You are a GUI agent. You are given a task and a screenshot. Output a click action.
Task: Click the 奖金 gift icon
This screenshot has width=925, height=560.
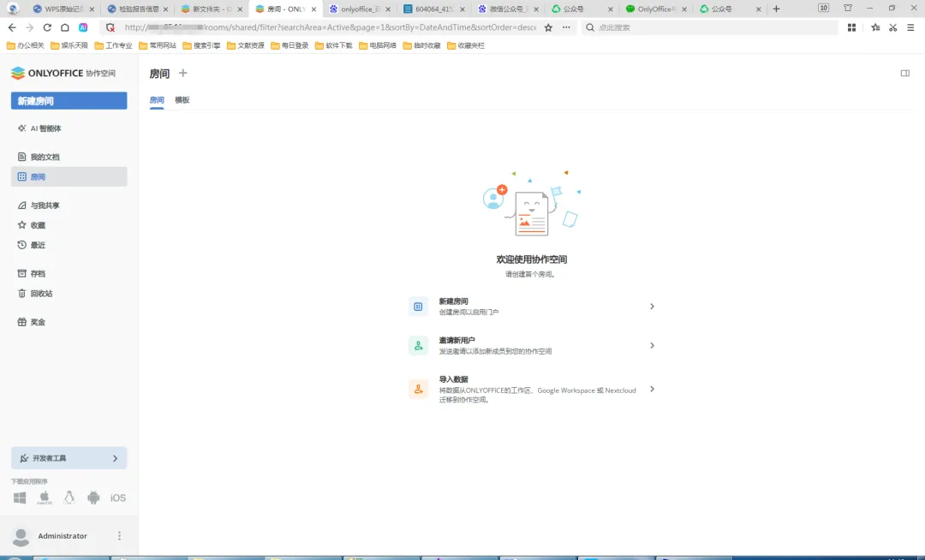(x=21, y=322)
